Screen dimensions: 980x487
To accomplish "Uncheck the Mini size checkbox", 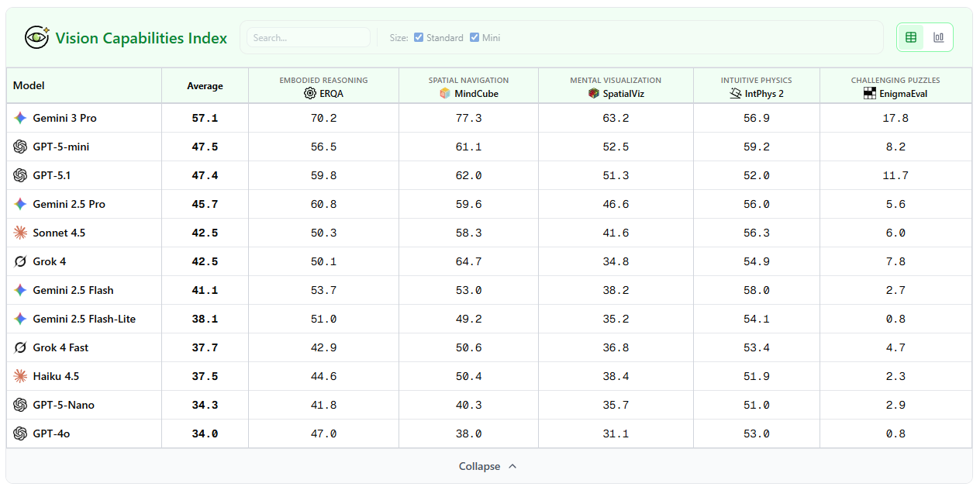I will coord(474,37).
